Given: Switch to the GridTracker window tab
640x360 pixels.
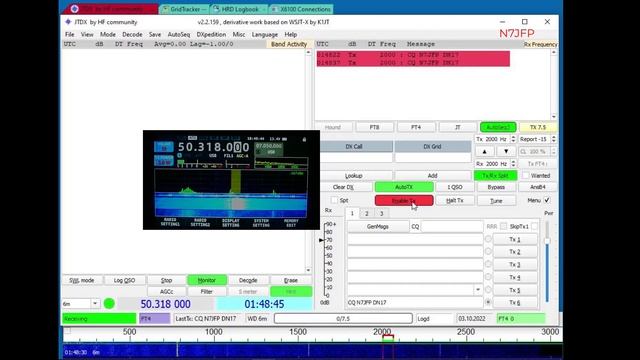Looking at the screenshot, I should pos(184,9).
